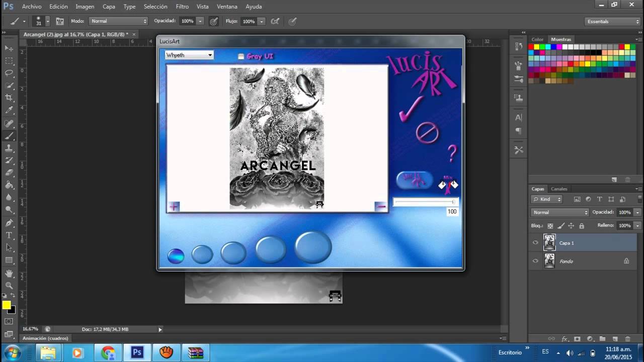Toggle lock transparent pixels
Viewport: 644px width, 362px height.
tap(550, 226)
